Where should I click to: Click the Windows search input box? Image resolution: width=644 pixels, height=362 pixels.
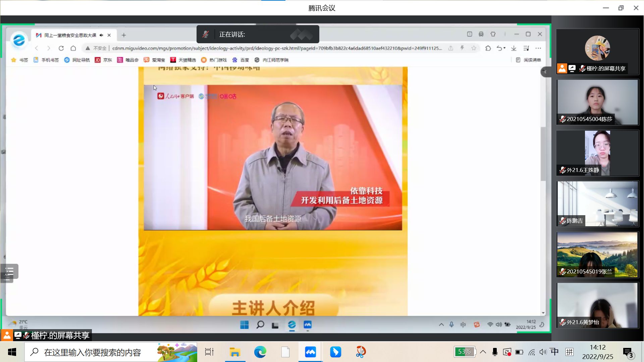(93, 352)
